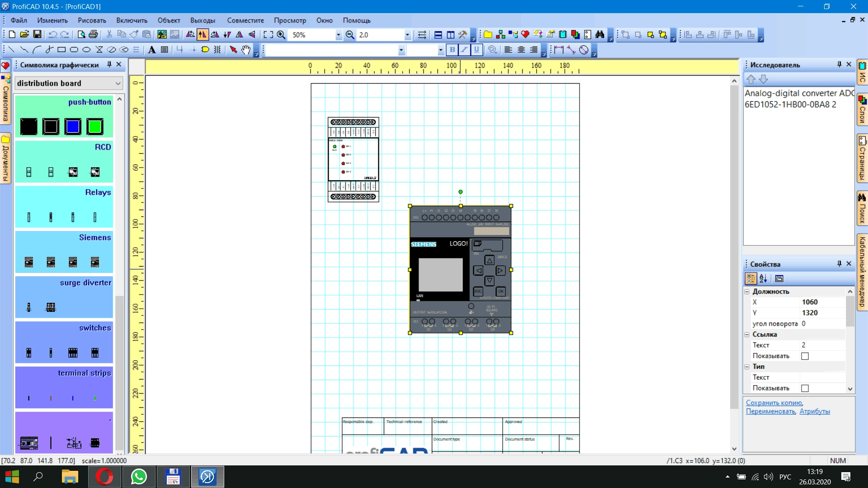Screen dimensions: 868x488
Task: Select the text tool A icon
Action: coord(152,50)
